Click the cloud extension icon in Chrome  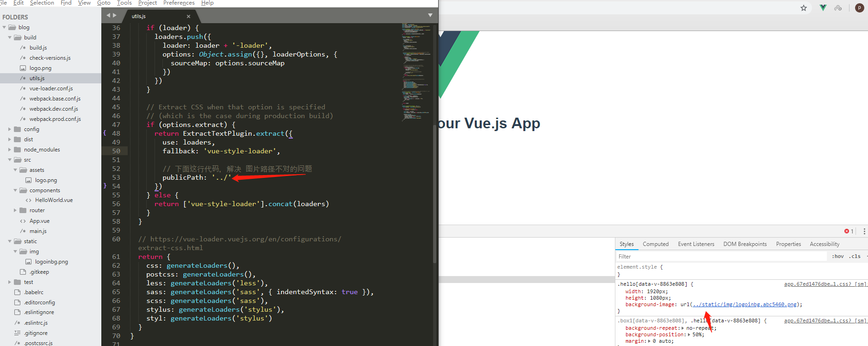pyautogui.click(x=838, y=8)
